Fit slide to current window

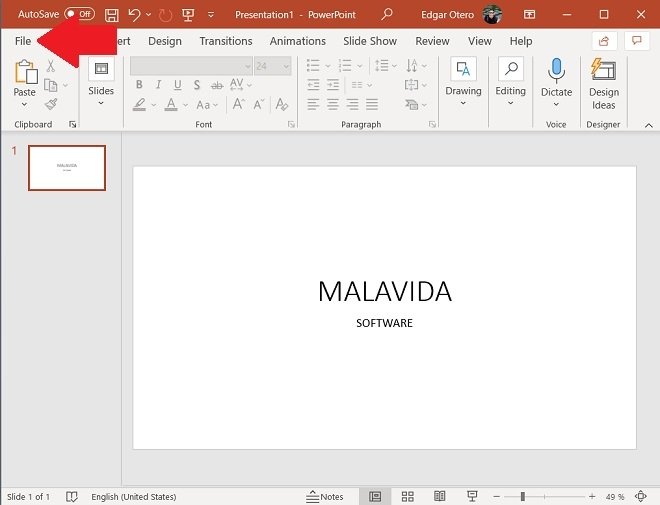(x=641, y=497)
